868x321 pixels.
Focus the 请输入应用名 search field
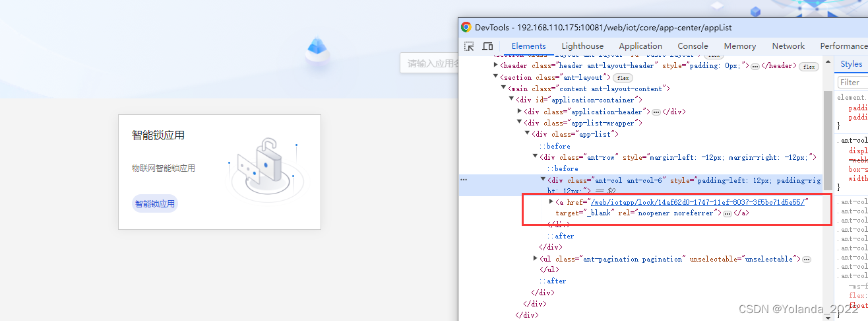(x=429, y=63)
